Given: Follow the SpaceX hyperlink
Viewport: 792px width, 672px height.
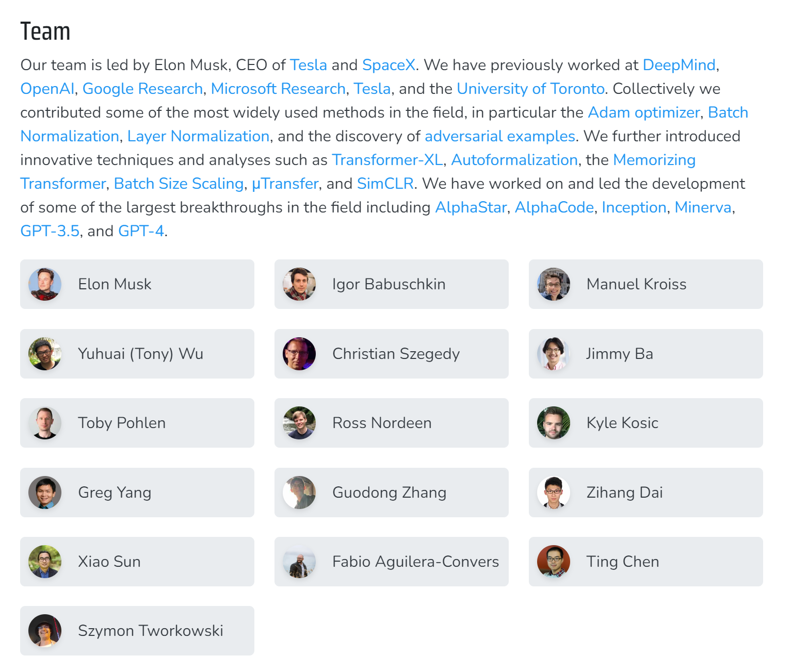Looking at the screenshot, I should pos(389,65).
